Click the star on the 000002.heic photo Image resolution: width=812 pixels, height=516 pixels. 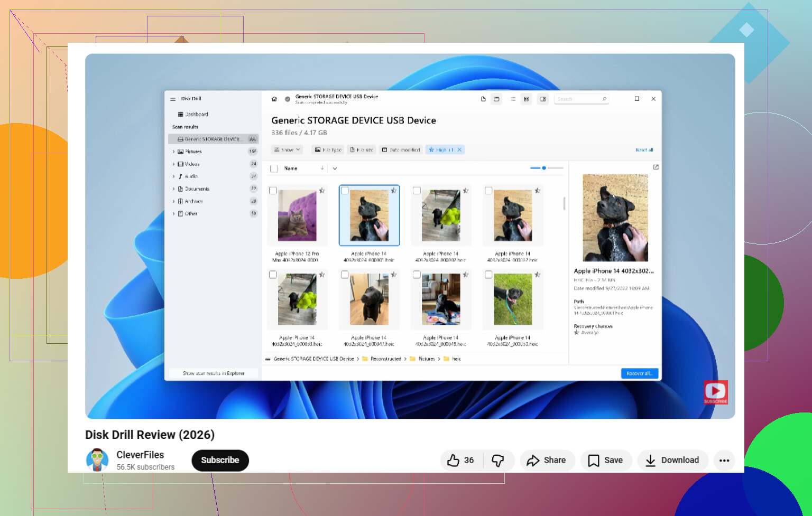pyautogui.click(x=466, y=191)
